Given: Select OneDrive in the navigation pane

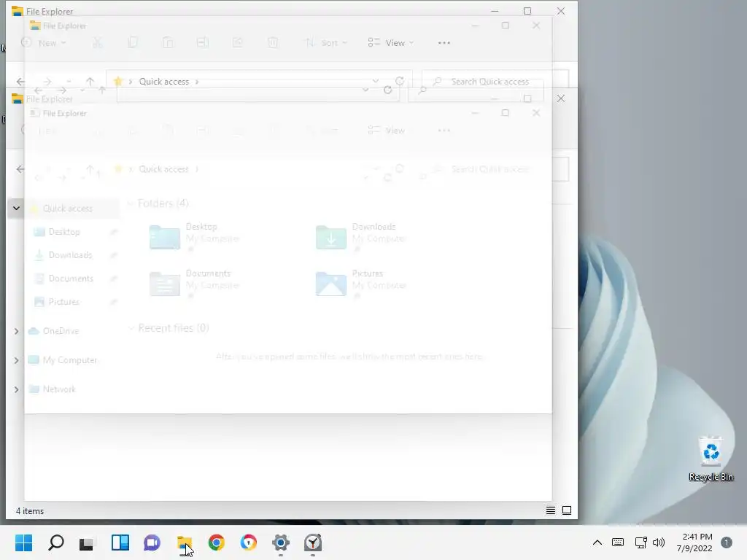Looking at the screenshot, I should tap(61, 331).
